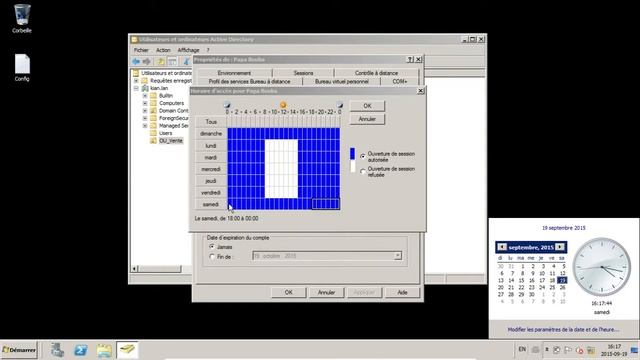Collapse the kian.lan domain node

136,88
